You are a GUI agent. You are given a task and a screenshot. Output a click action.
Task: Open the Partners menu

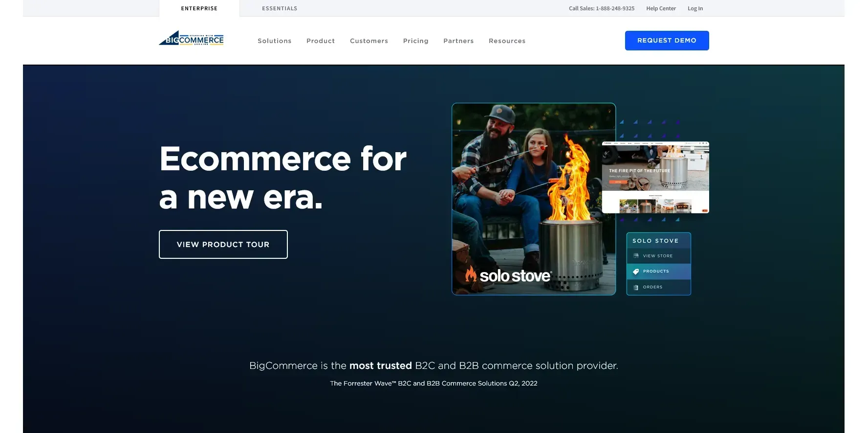(458, 41)
